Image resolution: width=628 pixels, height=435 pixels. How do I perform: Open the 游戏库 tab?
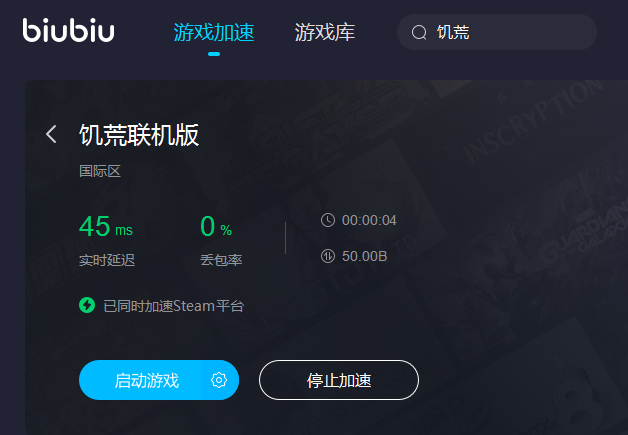[x=325, y=32]
